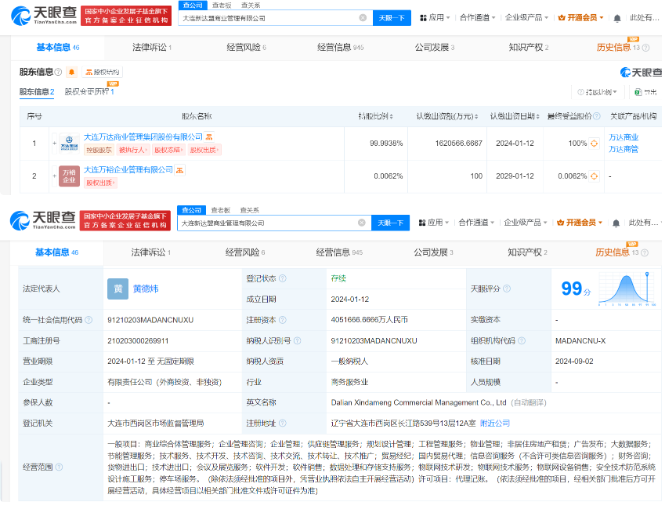Open equity chart icon after 大连万达商业管理集团股份有限公司
The width and height of the screenshot is (662, 510).
coord(209,137)
